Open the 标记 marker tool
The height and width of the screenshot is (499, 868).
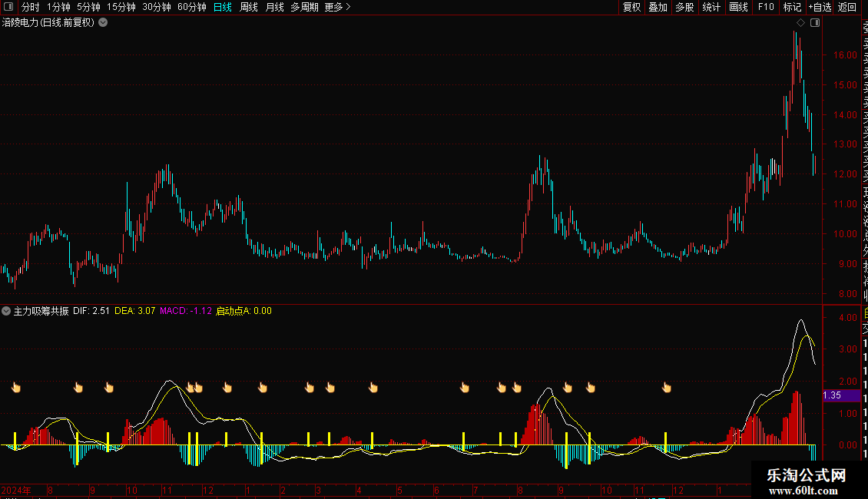(x=792, y=7)
